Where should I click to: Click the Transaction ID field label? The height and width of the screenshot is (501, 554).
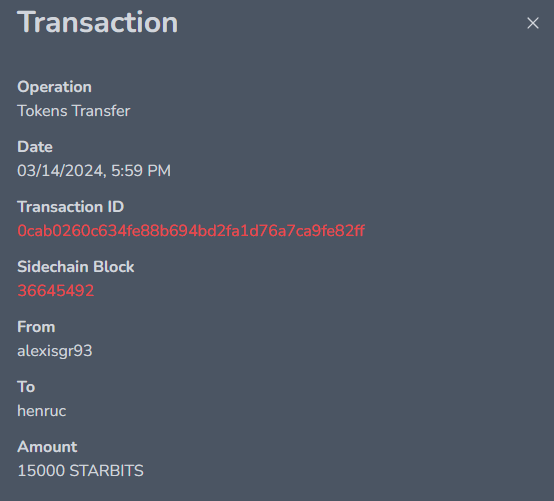[x=71, y=207]
